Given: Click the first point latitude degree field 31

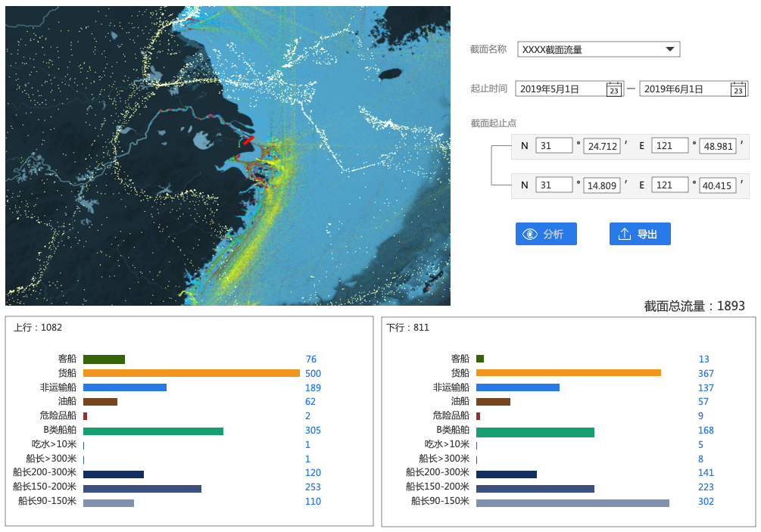Looking at the screenshot, I should pyautogui.click(x=554, y=145).
